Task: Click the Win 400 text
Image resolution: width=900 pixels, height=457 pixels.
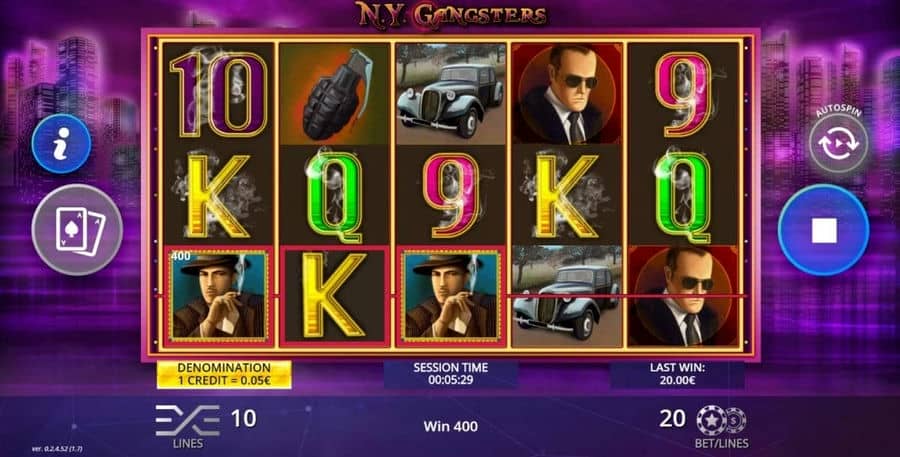Action: pos(451,426)
